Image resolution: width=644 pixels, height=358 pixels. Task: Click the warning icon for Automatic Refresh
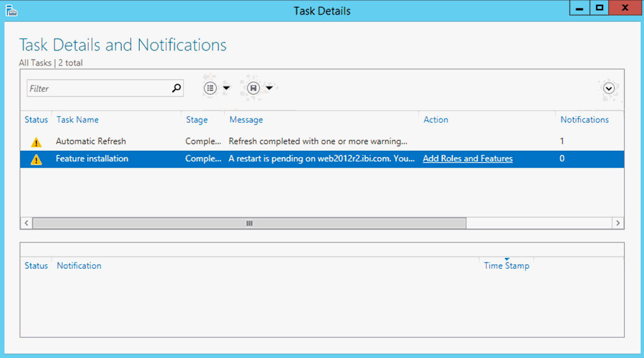coord(36,142)
